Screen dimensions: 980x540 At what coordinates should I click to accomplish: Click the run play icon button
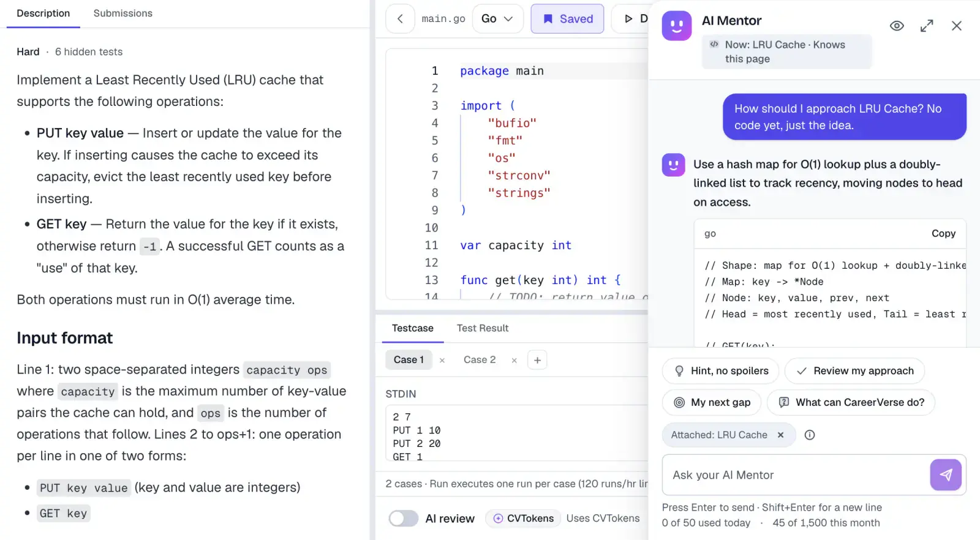point(630,19)
